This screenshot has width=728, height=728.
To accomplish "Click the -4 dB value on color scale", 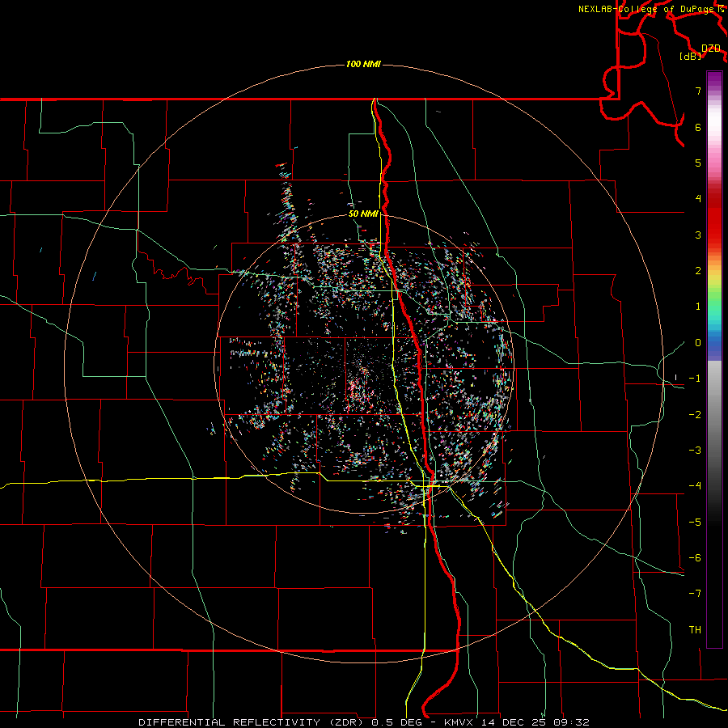I will [x=695, y=486].
